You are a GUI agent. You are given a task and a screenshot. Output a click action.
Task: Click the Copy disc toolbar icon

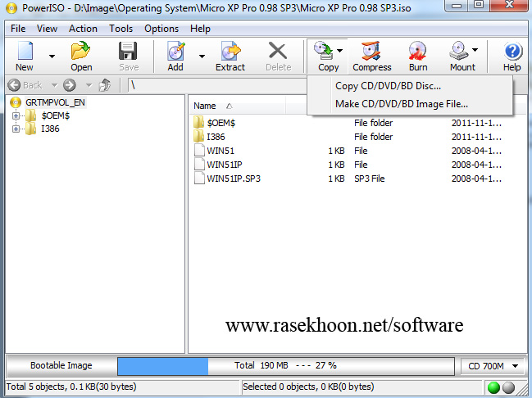(x=323, y=51)
